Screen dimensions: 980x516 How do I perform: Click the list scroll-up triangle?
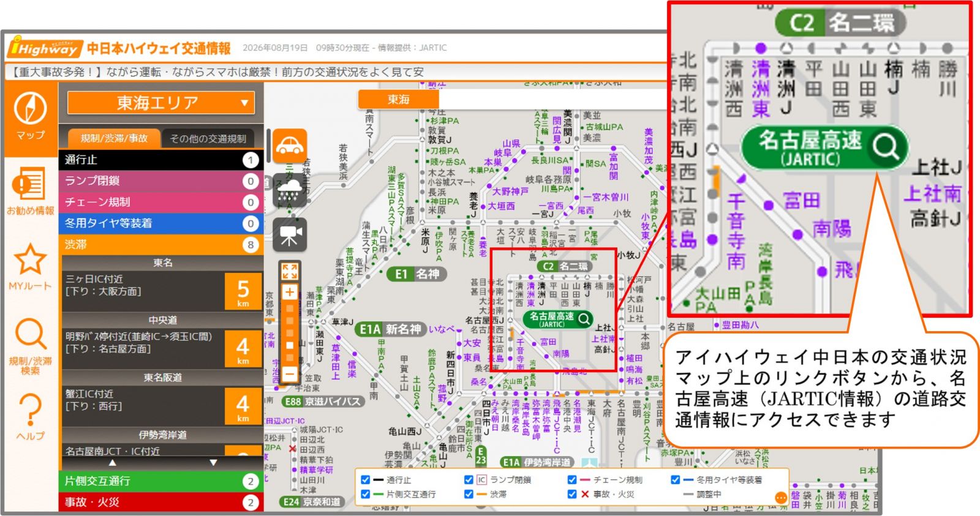pos(112,463)
